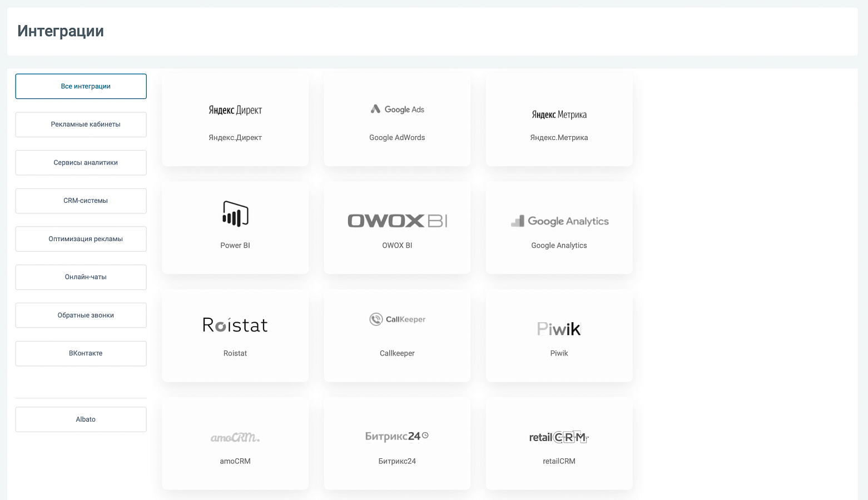Click the Google Analytics logo
The image size is (868, 500).
coord(559,221)
